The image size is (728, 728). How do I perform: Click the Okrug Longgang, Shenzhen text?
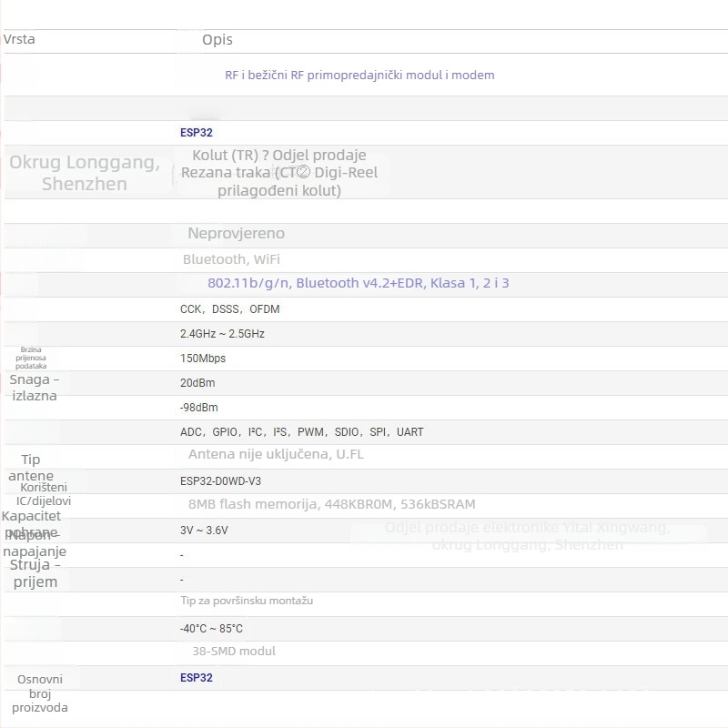click(85, 173)
